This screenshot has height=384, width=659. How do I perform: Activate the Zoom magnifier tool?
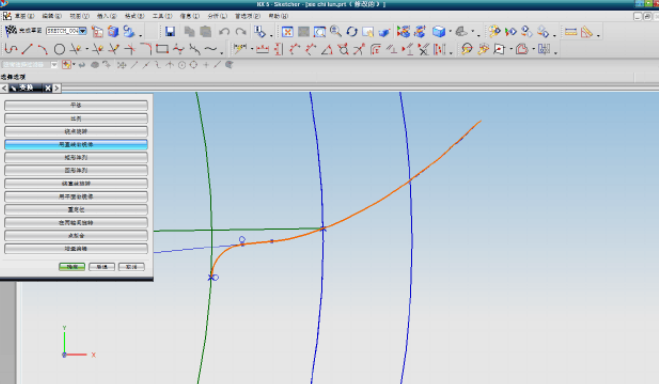[335, 31]
